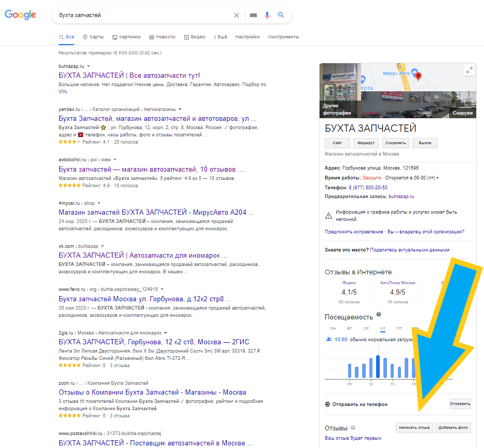Screen dimensions: 484x448
Task: Open buhtazap.ru booking link
Action: click(402, 197)
